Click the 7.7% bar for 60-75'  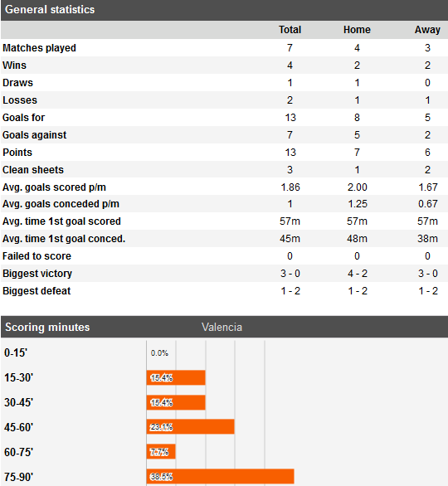[161, 452]
